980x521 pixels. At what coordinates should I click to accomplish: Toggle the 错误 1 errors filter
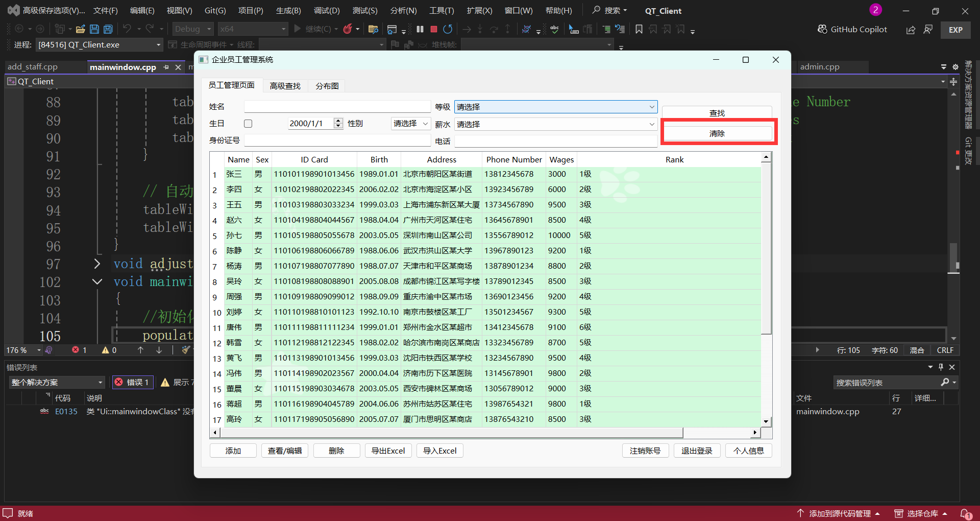(x=133, y=382)
